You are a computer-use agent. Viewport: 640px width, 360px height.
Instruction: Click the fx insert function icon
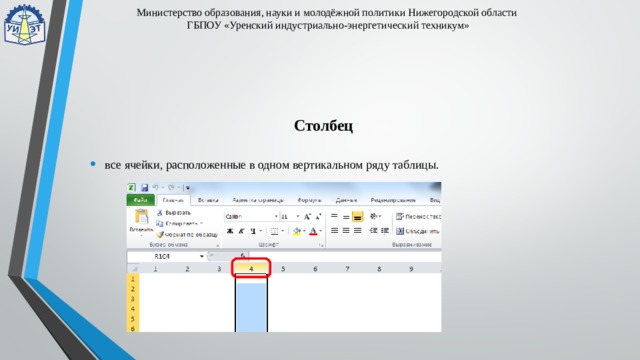243,256
